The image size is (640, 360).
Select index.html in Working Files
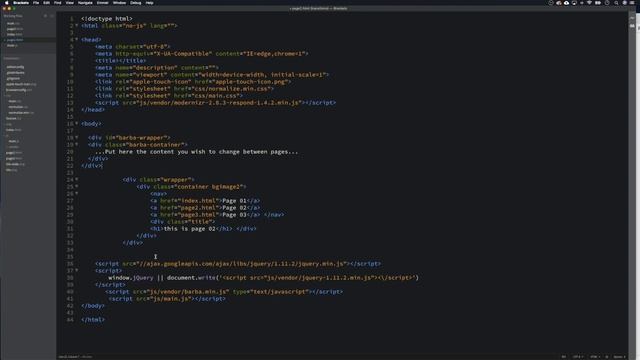click(14, 34)
